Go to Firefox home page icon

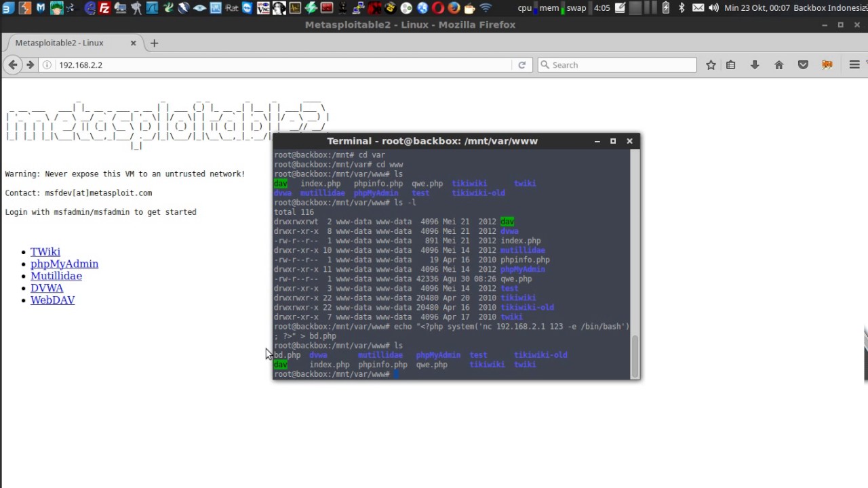[x=778, y=65]
